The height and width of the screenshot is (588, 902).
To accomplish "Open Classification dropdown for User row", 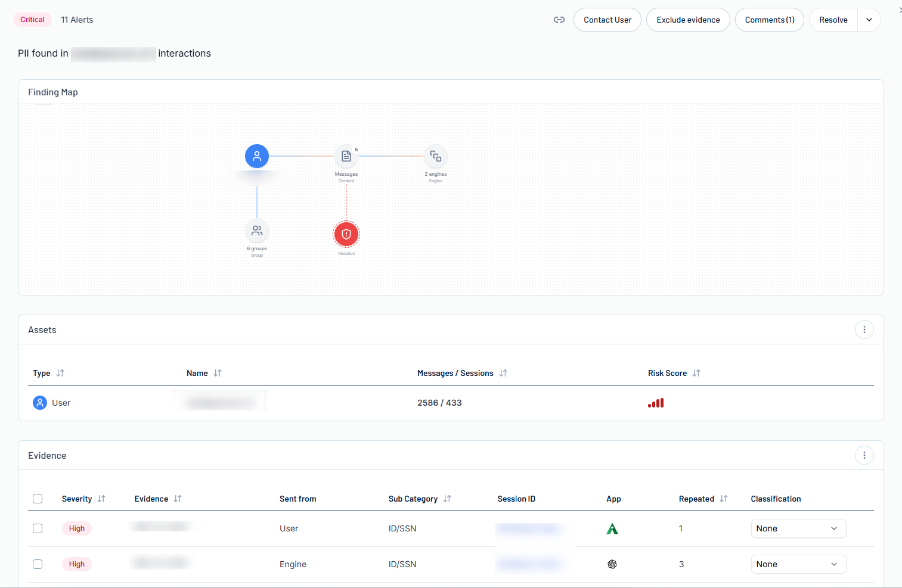I will [798, 528].
